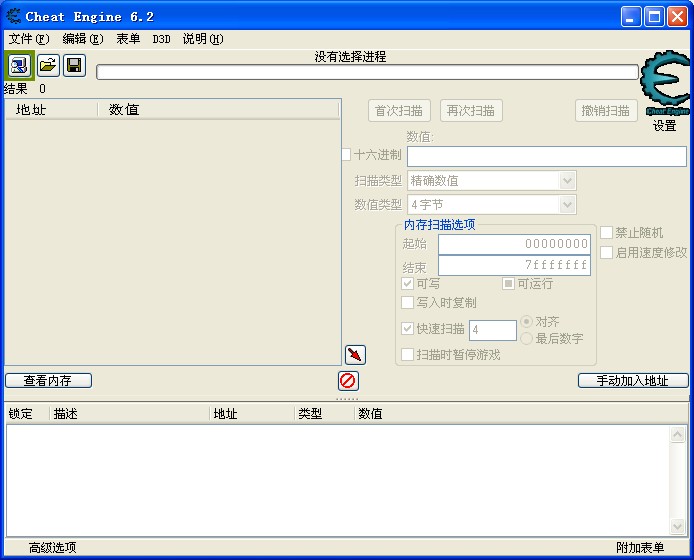Image resolution: width=694 pixels, height=560 pixels.
Task: Toggle the 快速扫描 checkbox
Action: [407, 328]
